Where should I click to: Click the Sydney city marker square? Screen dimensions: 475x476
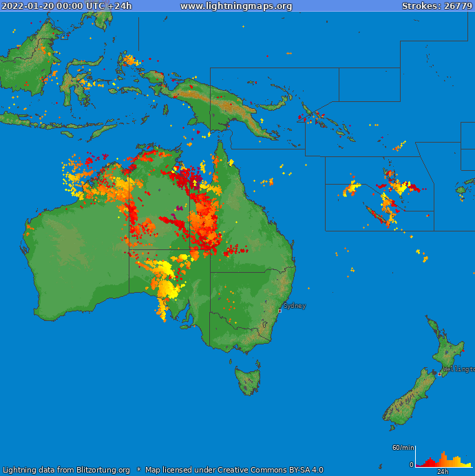pyautogui.click(x=279, y=311)
